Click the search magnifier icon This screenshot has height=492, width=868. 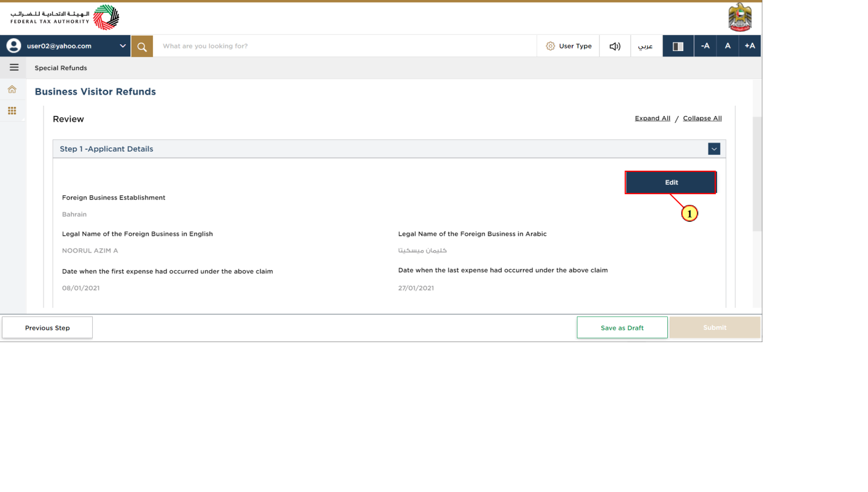tap(142, 46)
